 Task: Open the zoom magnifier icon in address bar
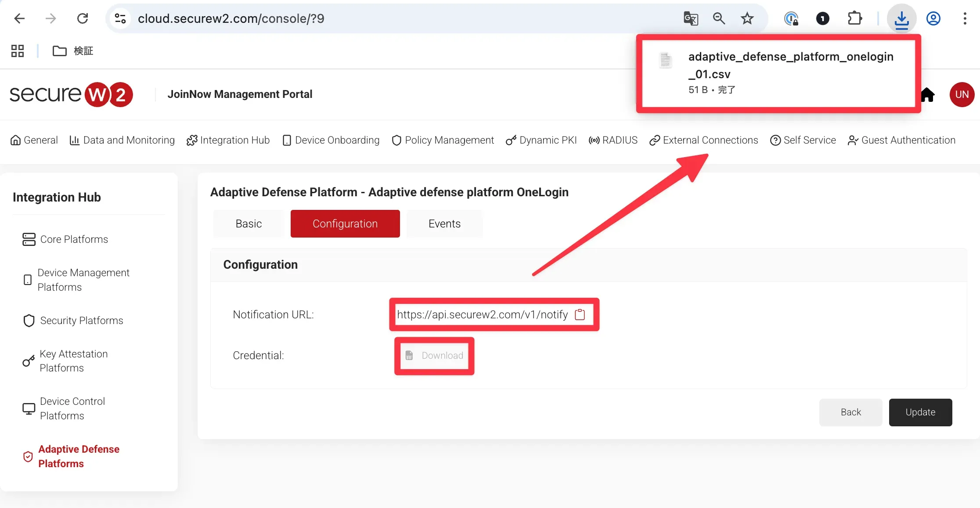719,18
